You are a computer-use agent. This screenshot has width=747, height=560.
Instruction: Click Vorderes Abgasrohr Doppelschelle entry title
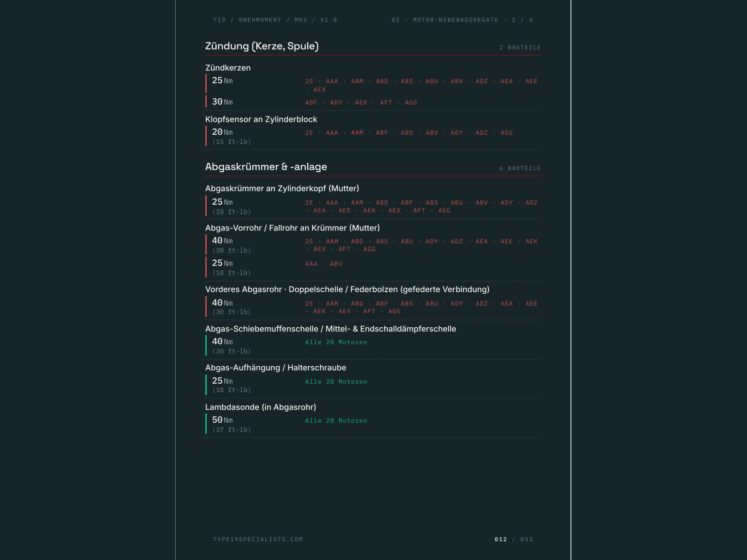click(347, 289)
